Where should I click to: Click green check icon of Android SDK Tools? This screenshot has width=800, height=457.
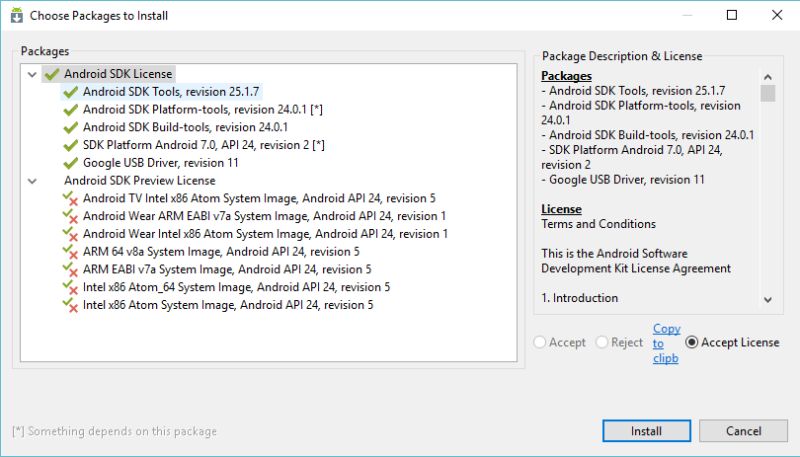(x=70, y=92)
